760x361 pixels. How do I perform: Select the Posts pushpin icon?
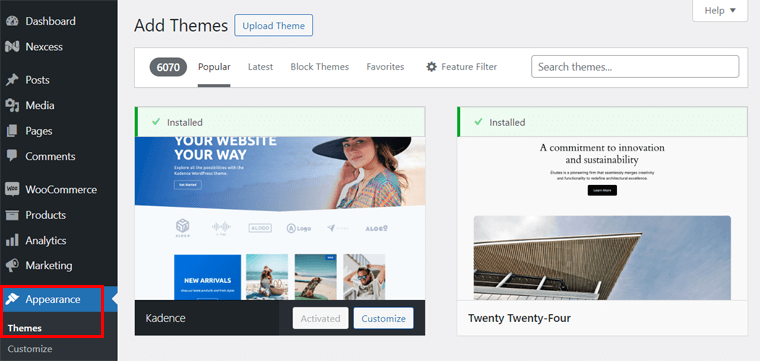pyautogui.click(x=12, y=80)
